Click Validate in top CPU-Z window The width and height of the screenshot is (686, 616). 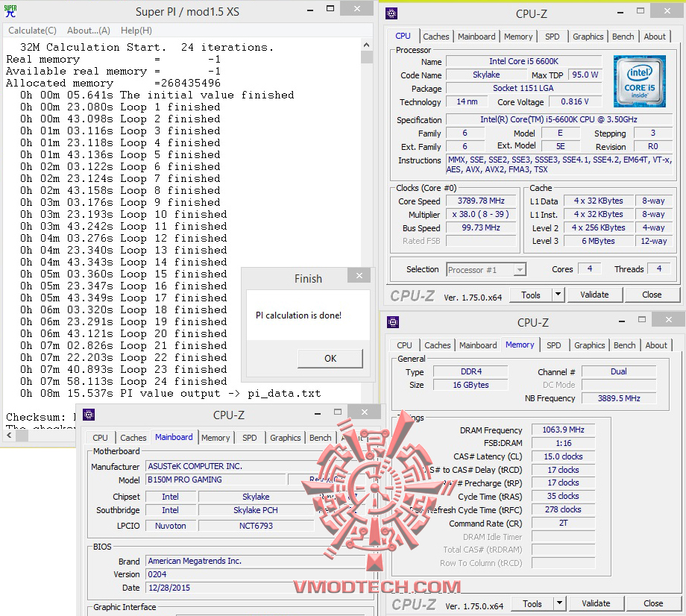click(x=594, y=295)
